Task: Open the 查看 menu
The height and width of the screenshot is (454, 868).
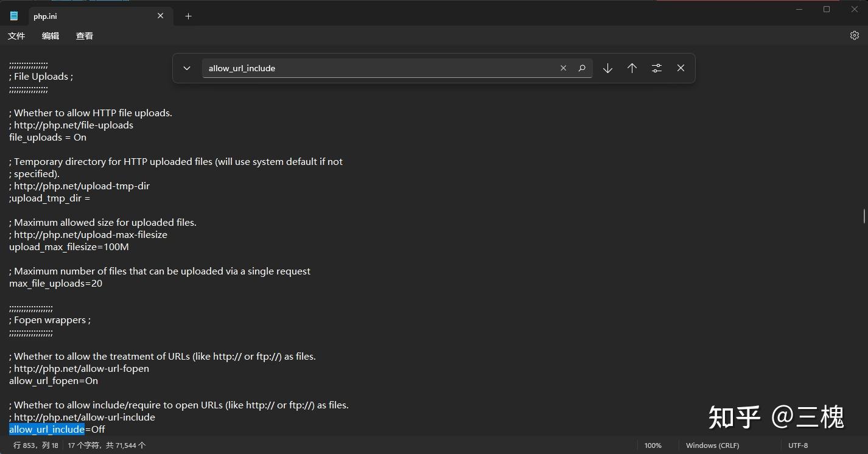Action: 85,36
